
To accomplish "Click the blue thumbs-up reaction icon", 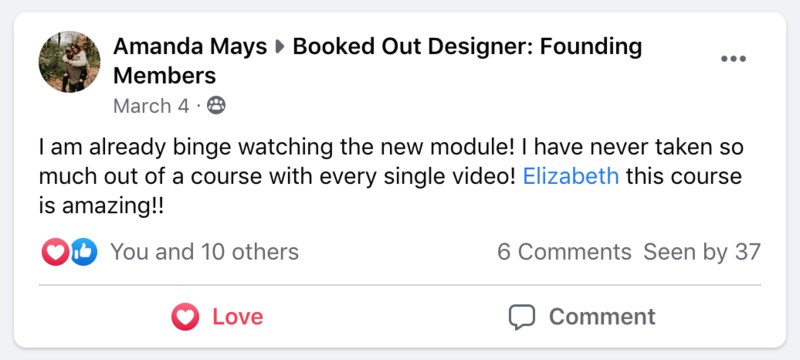I will tap(84, 252).
